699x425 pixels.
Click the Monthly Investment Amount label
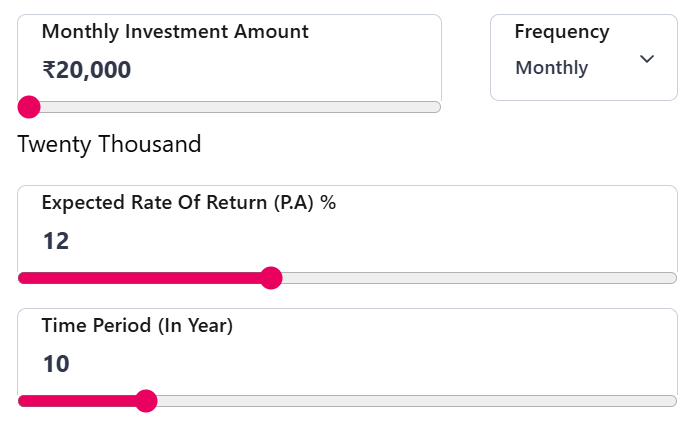click(175, 32)
